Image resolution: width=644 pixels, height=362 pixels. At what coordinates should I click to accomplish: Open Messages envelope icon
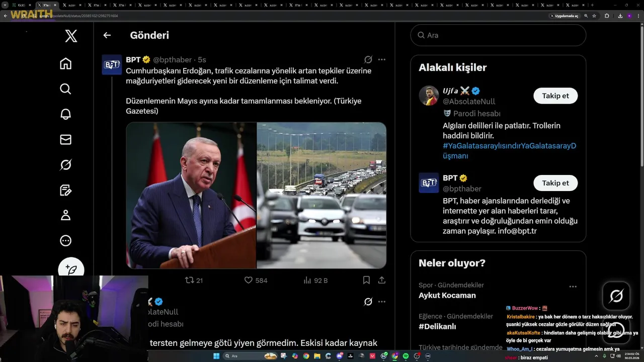point(65,139)
